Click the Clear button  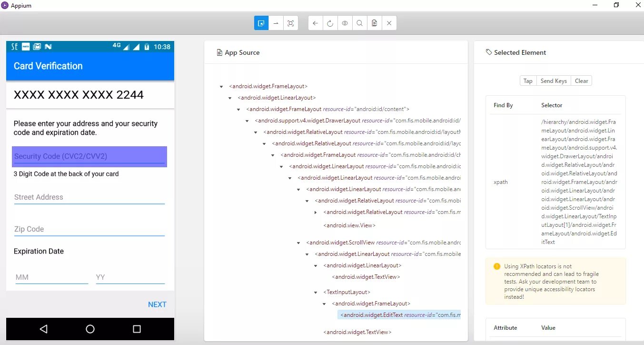581,81
